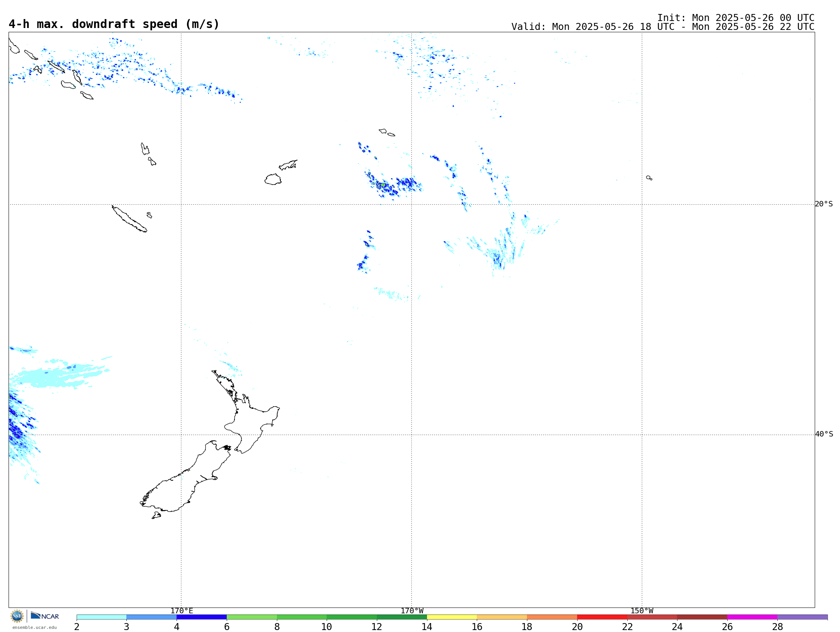Click the colorbar tick label 28

click(x=777, y=627)
